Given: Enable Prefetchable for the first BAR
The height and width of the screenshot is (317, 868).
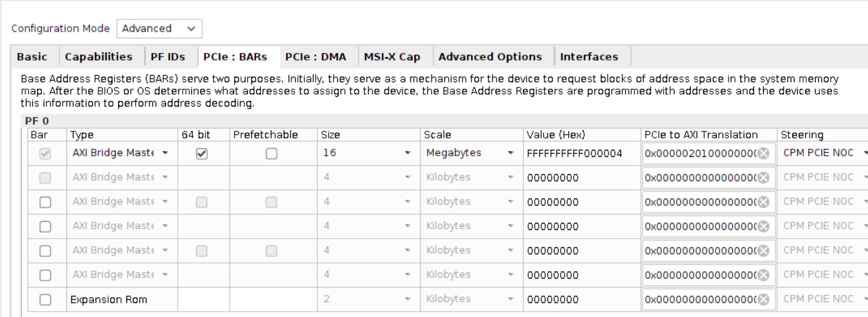Looking at the screenshot, I should click(x=271, y=154).
